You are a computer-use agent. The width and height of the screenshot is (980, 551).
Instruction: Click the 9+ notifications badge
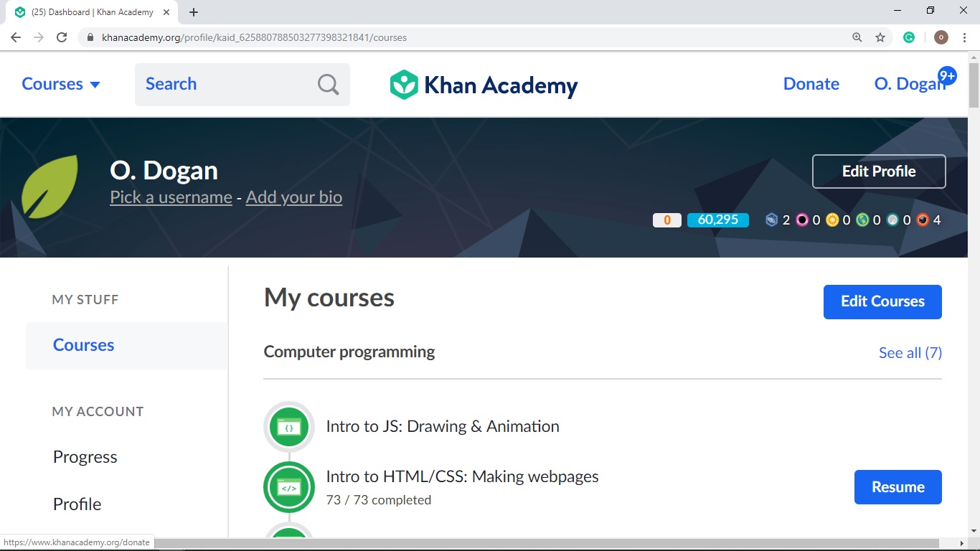(947, 75)
